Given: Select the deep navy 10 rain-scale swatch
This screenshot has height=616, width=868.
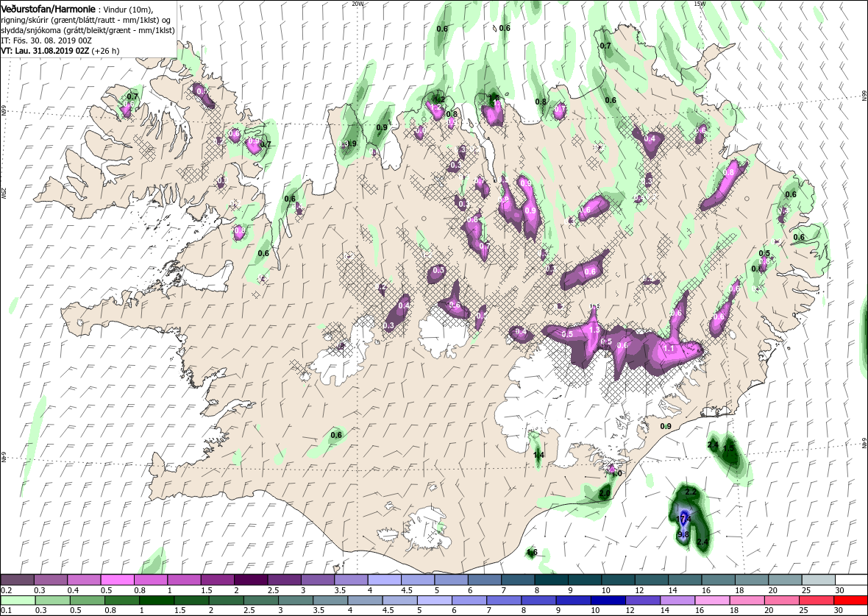Looking at the screenshot, I should point(608,601).
